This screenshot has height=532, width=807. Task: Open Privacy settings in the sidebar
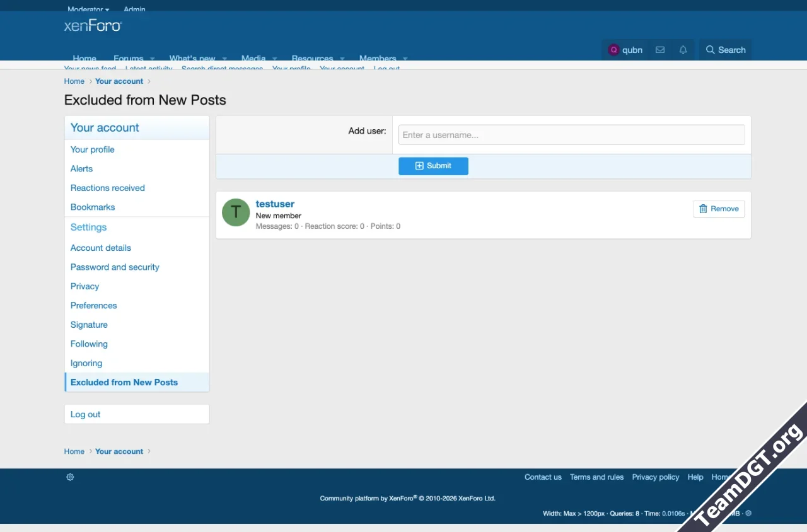(85, 286)
